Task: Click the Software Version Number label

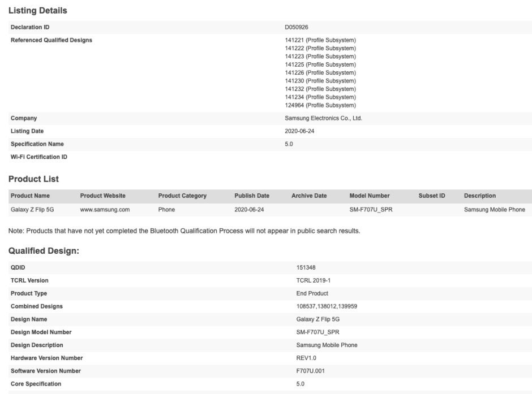Action: [x=45, y=371]
